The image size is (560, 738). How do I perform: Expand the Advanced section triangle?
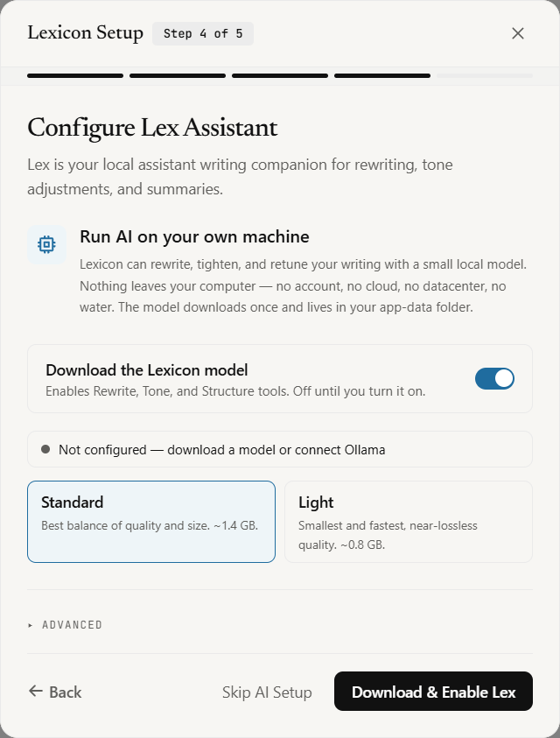[30, 625]
